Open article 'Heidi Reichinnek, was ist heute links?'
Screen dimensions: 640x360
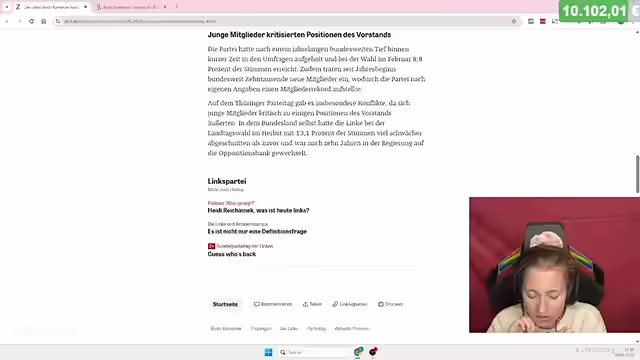[x=258, y=211]
